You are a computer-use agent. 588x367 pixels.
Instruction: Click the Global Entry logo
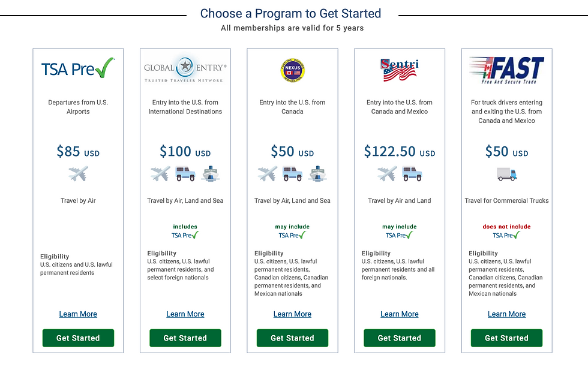tap(185, 69)
